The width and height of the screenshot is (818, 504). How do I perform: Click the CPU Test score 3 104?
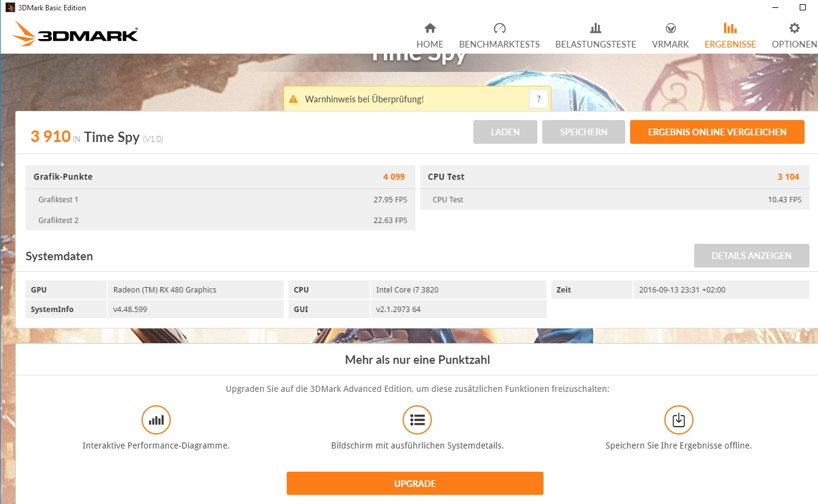click(788, 177)
